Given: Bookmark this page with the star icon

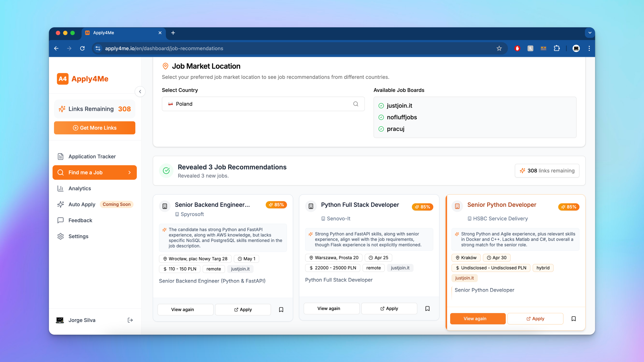Looking at the screenshot, I should pos(499,48).
